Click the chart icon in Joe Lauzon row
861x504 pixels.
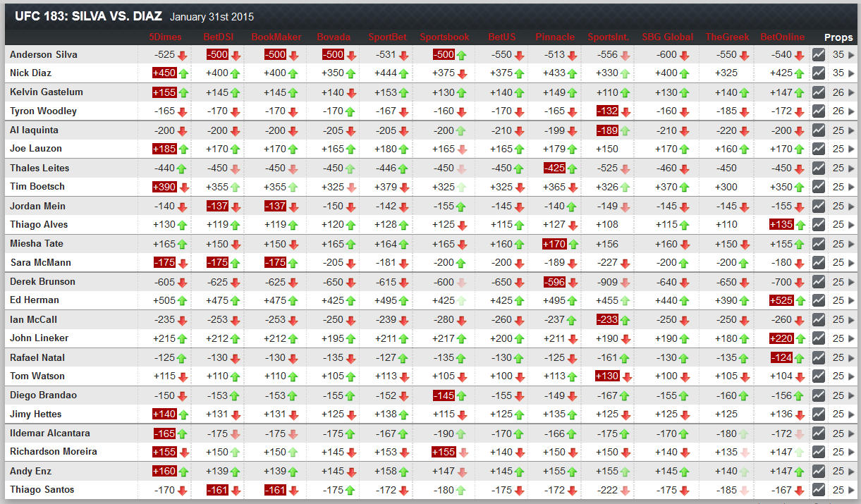819,149
